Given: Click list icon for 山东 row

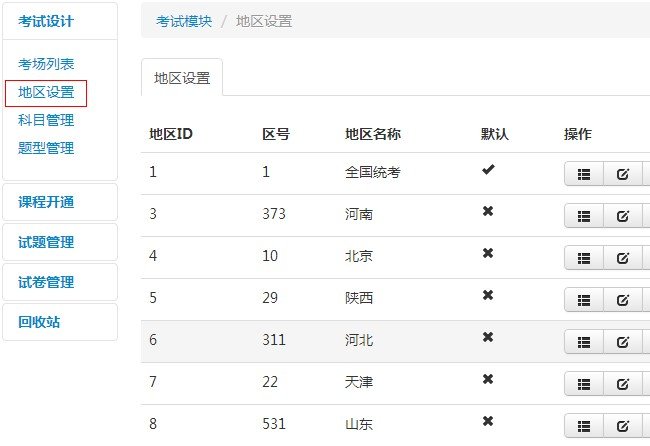Looking at the screenshot, I should [584, 426].
